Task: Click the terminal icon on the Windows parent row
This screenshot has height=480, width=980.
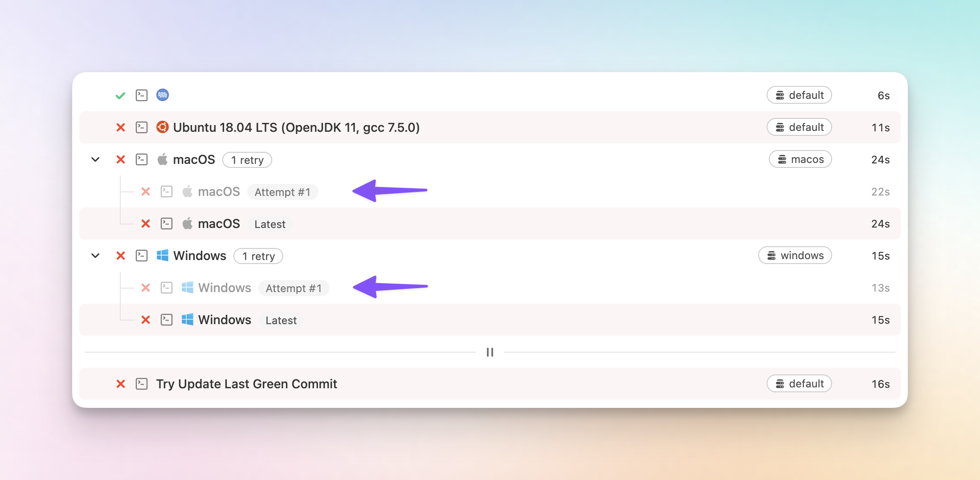Action: pyautogui.click(x=142, y=256)
